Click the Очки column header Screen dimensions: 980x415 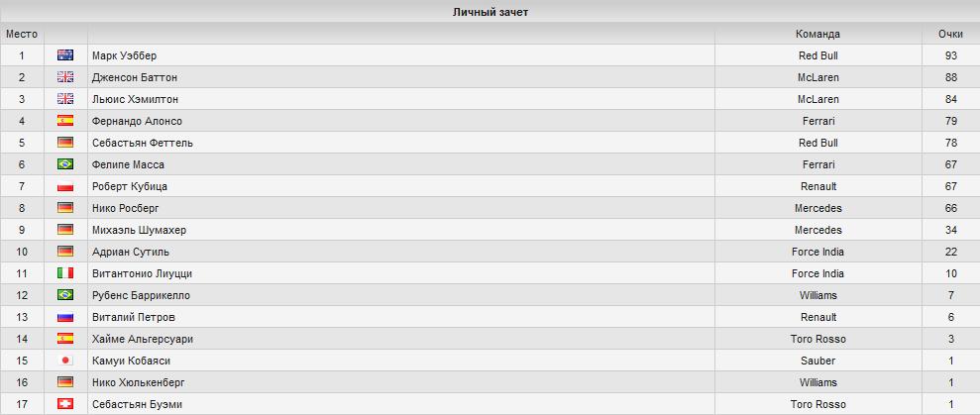point(950,34)
